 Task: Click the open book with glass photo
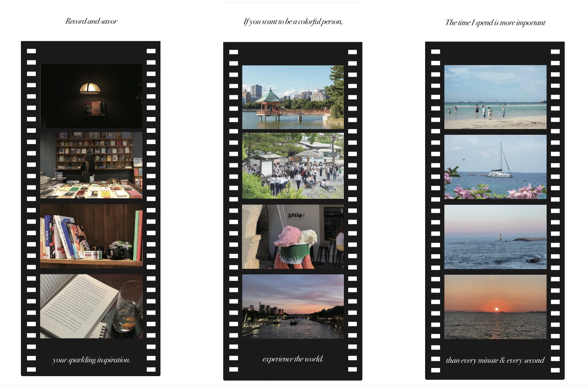click(91, 306)
